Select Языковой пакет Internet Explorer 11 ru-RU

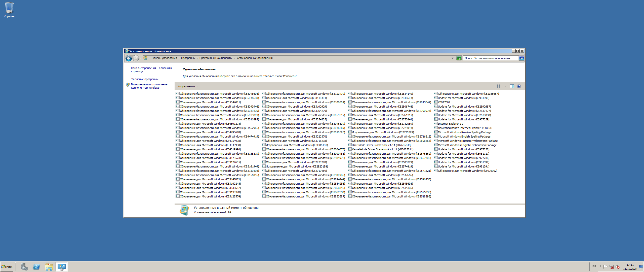tap(463, 128)
